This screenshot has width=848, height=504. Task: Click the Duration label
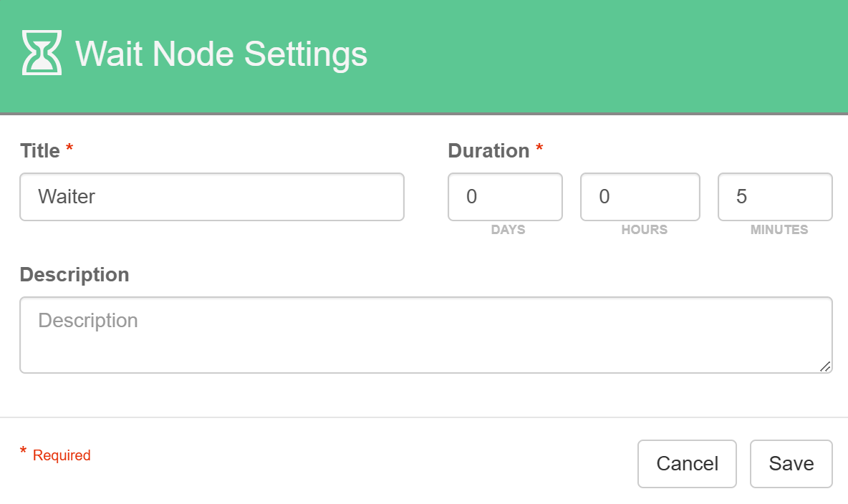tap(488, 151)
